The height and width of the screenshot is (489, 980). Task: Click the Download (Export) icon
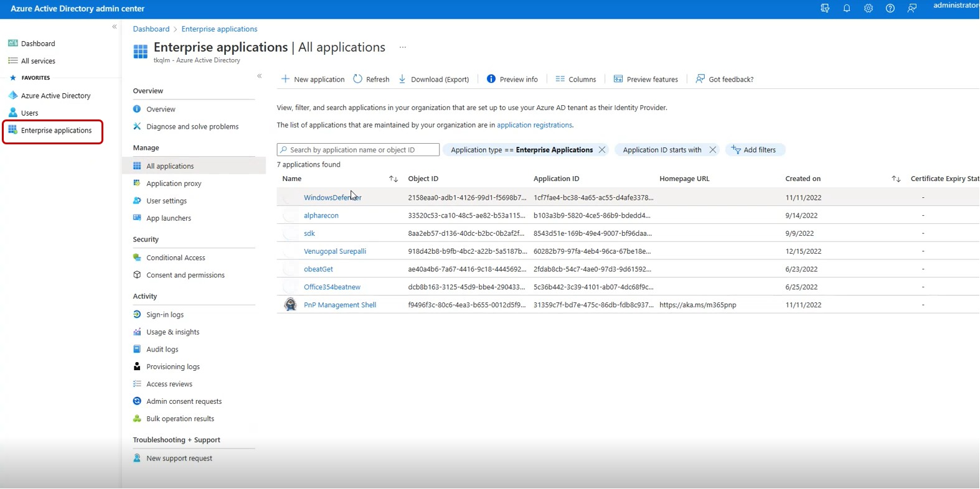[x=402, y=79]
